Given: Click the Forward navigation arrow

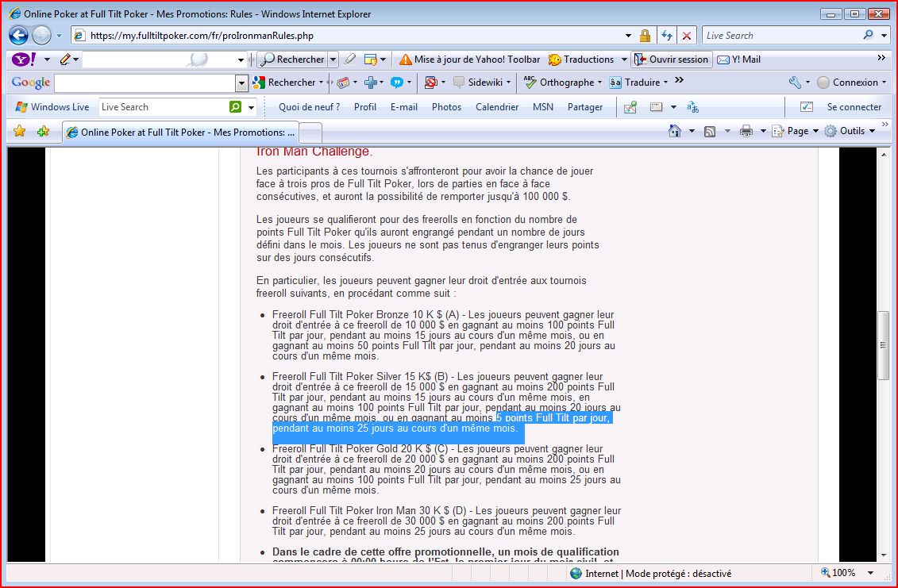Looking at the screenshot, I should click(x=41, y=36).
